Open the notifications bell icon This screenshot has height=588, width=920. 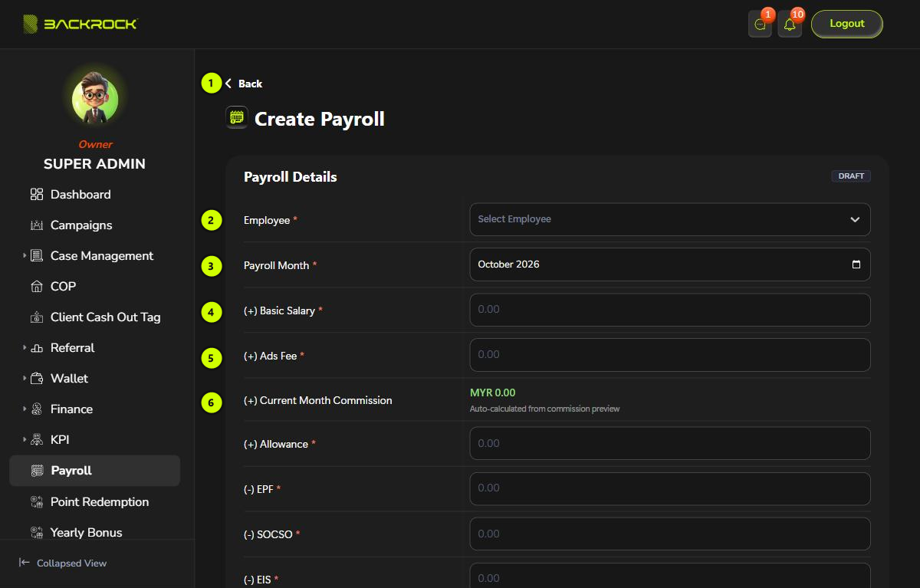[790, 25]
